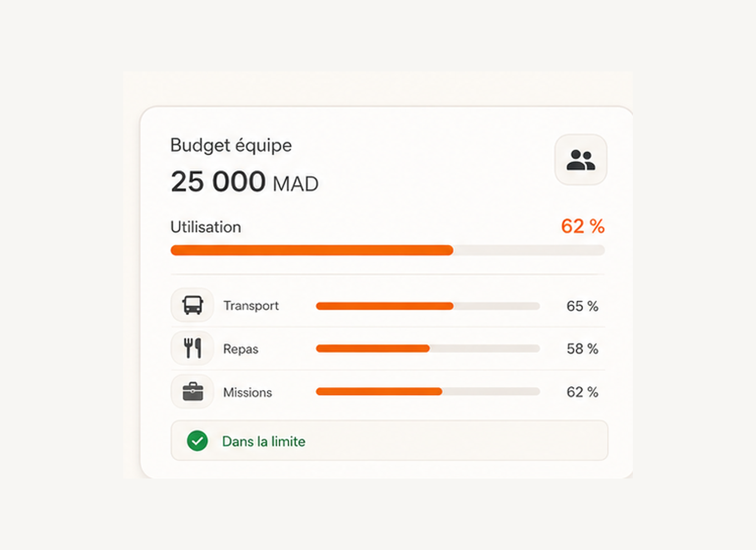Click the Budget équipe title
The image size is (756, 550).
click(x=231, y=145)
